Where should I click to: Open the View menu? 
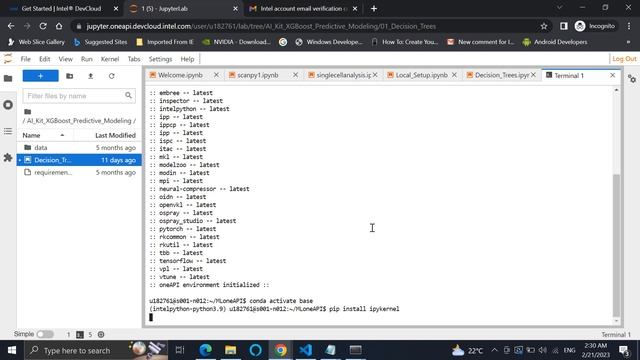[65, 59]
